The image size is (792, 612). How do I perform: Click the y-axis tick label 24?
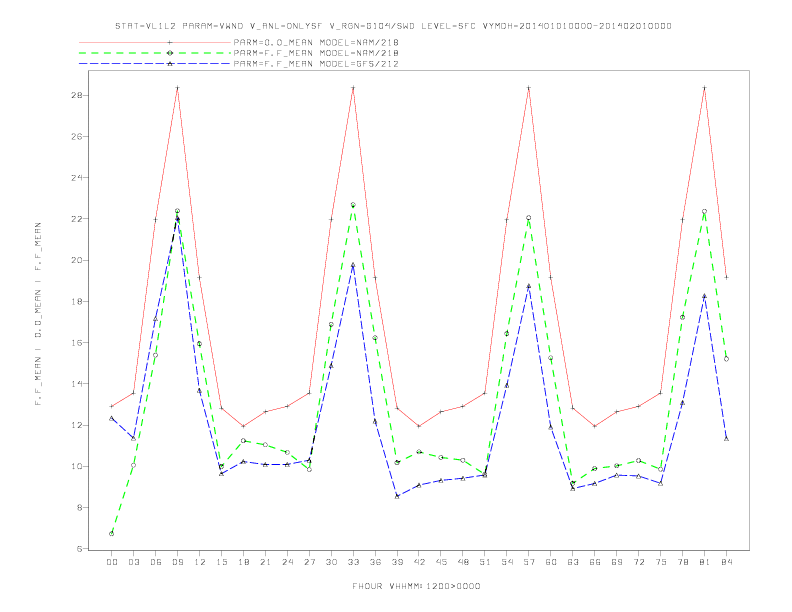click(76, 178)
